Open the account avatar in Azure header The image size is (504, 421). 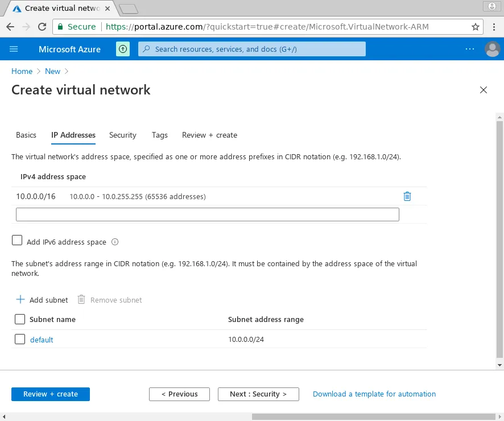click(x=492, y=49)
